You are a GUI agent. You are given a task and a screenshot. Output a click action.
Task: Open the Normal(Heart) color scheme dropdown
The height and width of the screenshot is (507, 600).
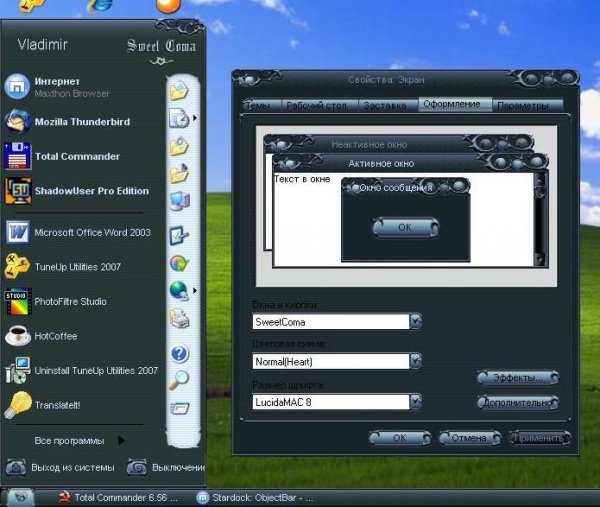point(416,361)
